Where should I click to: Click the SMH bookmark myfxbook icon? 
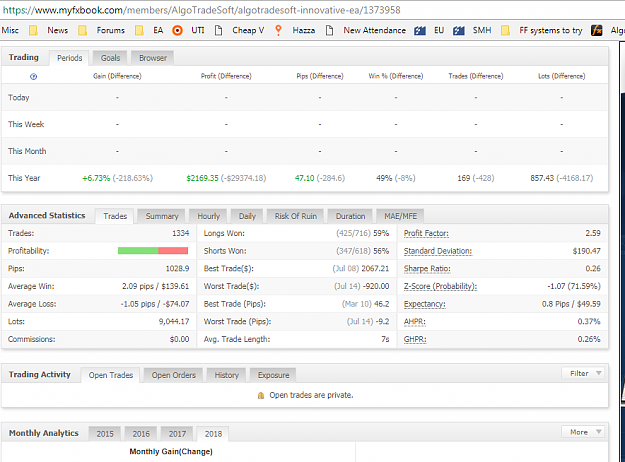click(459, 30)
